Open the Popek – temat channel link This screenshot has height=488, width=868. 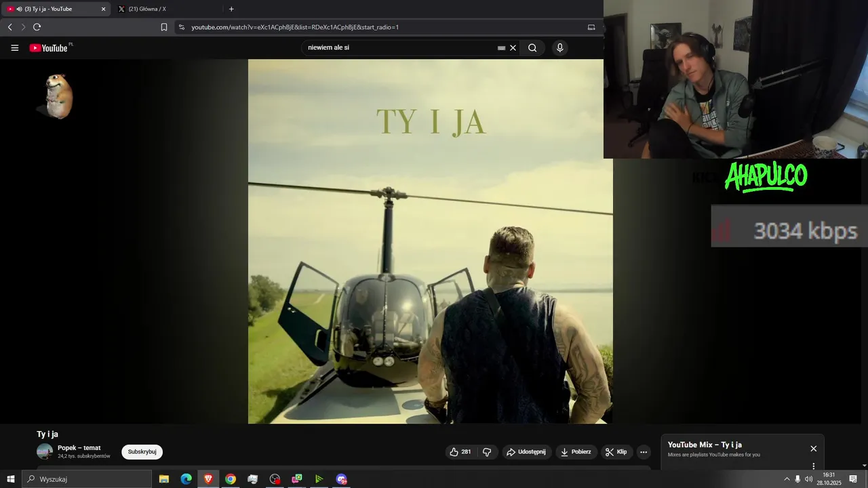pyautogui.click(x=79, y=447)
